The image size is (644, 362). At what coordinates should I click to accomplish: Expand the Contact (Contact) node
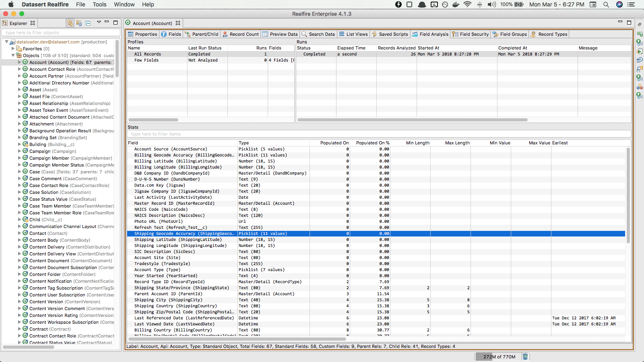coord(19,233)
